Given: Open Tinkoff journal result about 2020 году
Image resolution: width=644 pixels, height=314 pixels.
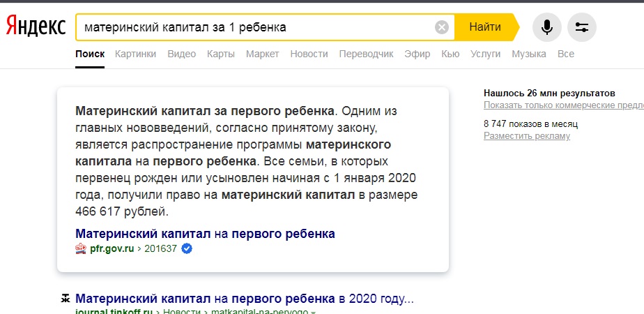Looking at the screenshot, I should [245, 299].
